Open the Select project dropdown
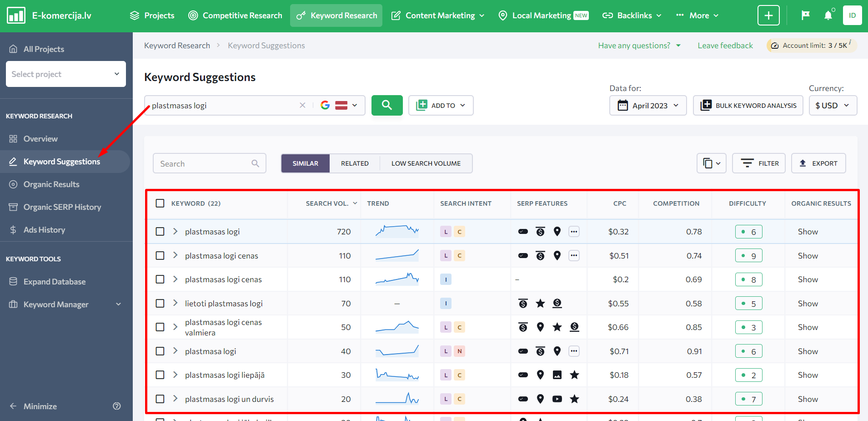 click(66, 74)
